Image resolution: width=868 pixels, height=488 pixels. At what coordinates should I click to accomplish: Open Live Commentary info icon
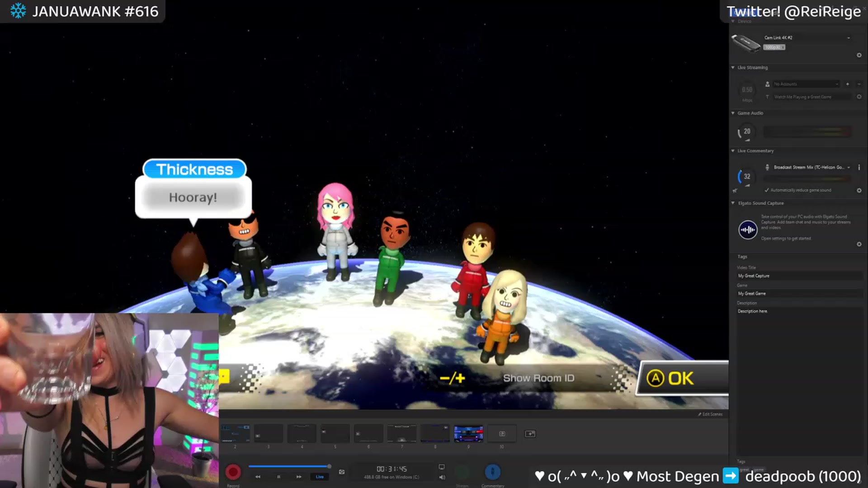(859, 167)
